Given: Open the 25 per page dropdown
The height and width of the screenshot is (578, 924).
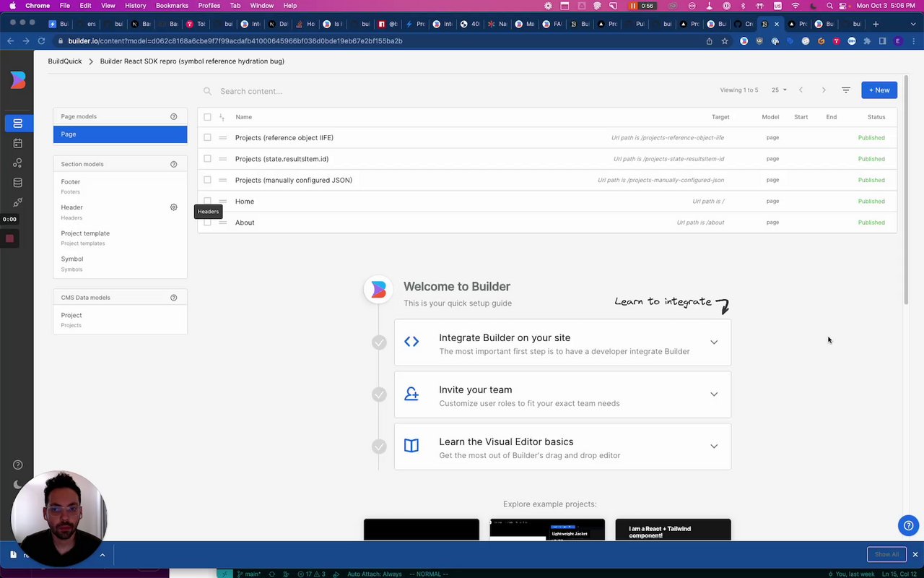Looking at the screenshot, I should (x=779, y=90).
